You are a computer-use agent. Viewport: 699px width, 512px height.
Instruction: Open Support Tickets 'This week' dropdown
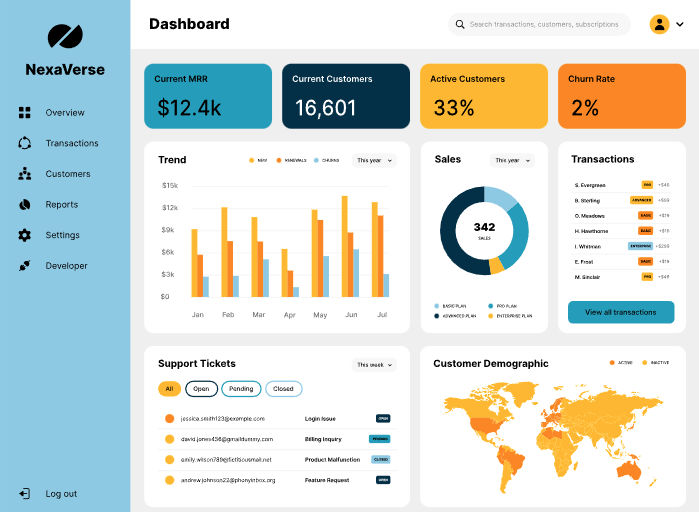click(374, 365)
